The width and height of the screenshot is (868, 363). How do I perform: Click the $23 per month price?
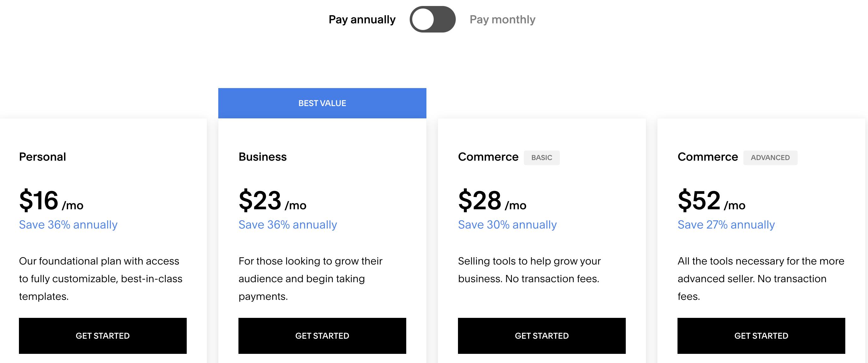coord(272,201)
